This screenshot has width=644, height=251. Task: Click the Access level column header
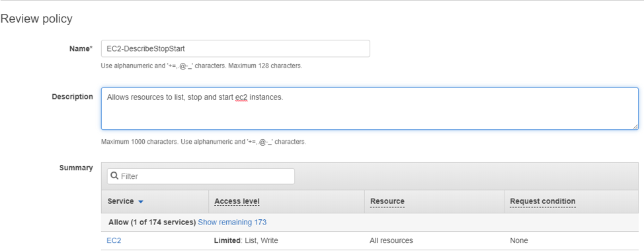click(237, 201)
